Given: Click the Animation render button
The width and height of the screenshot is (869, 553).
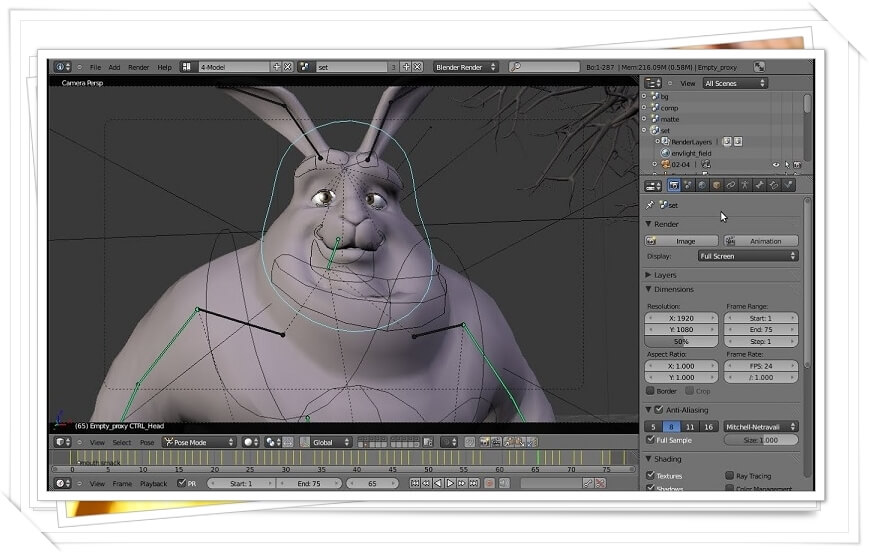Looking at the screenshot, I should (x=761, y=241).
